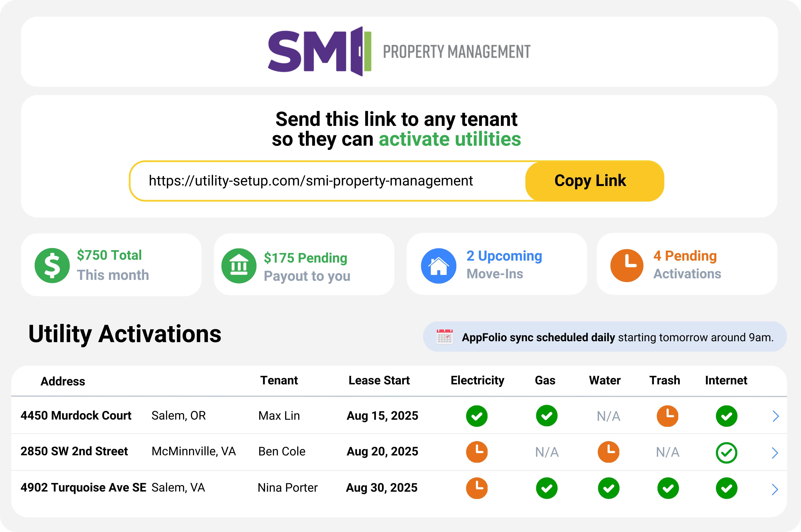The width and height of the screenshot is (801, 532).
Task: Click Max Lin's Gas green check
Action: [546, 416]
